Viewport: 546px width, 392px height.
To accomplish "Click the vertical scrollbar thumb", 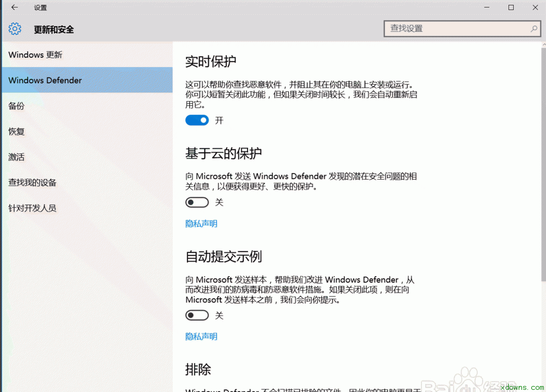I will click(544, 164).
